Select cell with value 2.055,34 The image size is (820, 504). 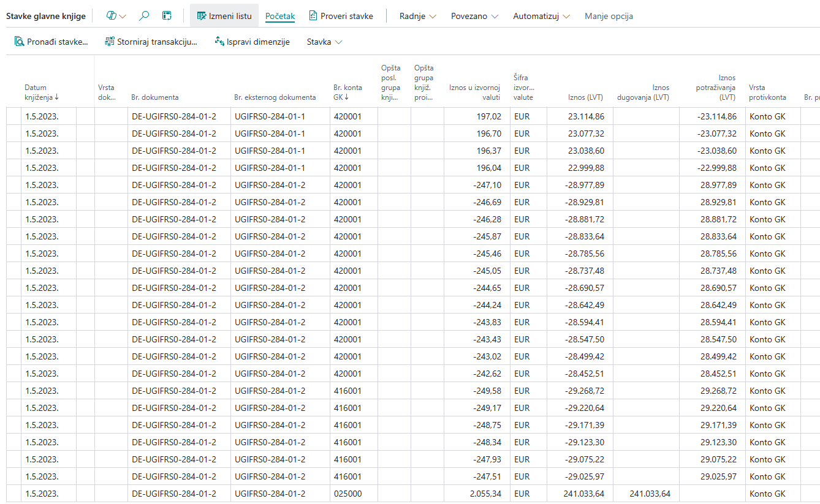tap(477, 494)
